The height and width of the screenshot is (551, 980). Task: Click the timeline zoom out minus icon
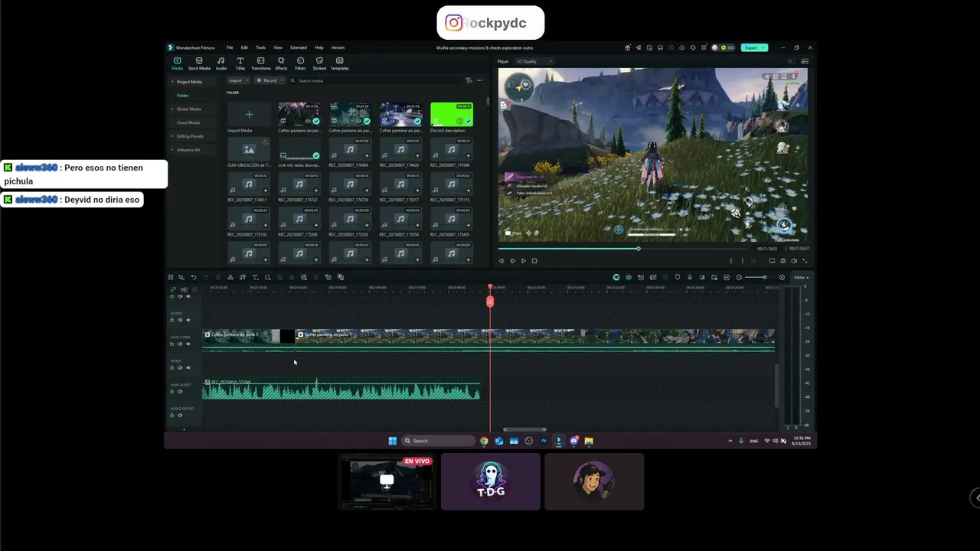[739, 277]
